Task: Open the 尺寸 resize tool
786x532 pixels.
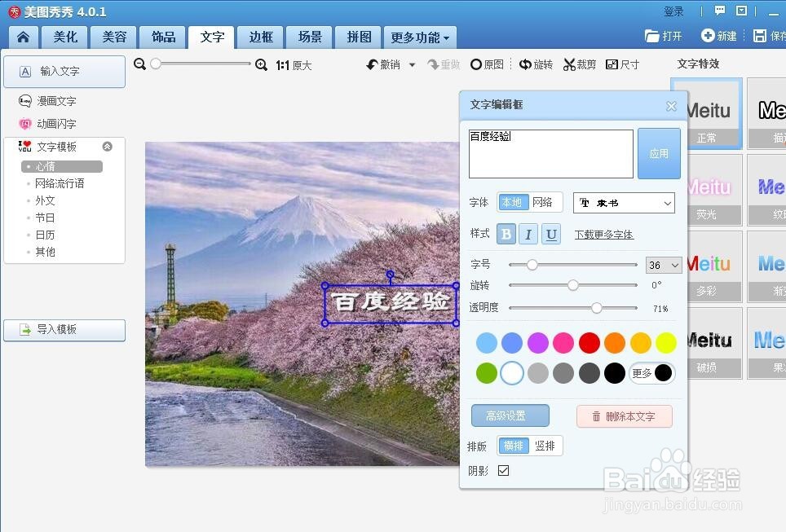Action: [x=622, y=64]
